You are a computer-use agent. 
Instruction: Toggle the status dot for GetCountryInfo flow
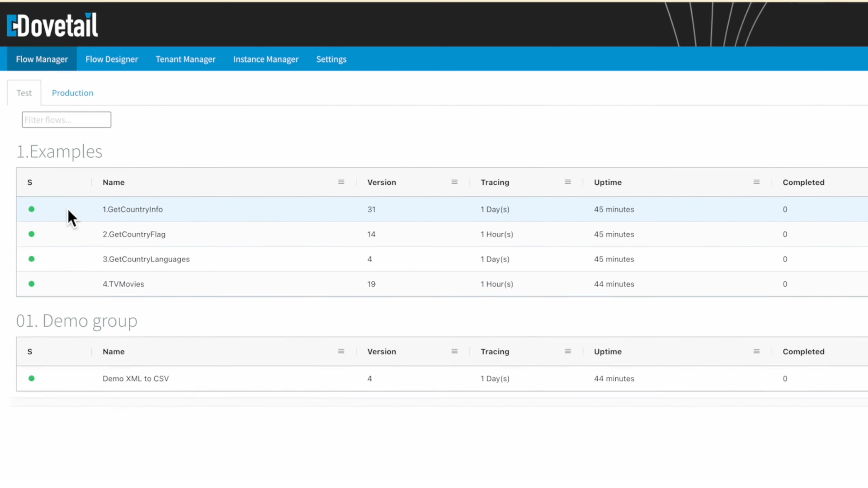(x=31, y=209)
